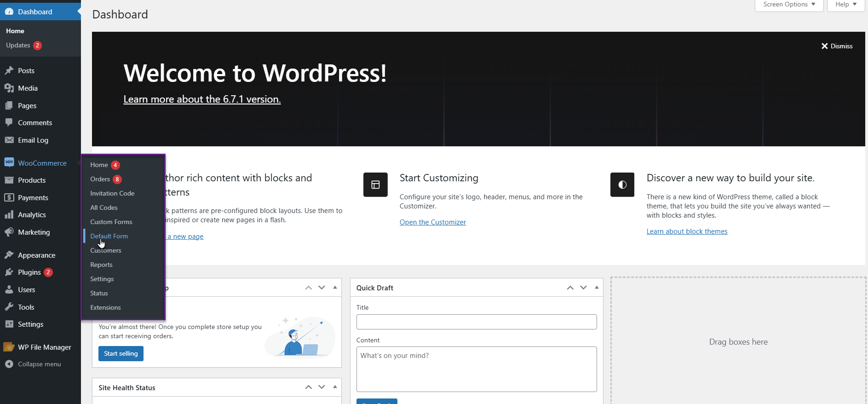Click the block themes half-circle icon
Image resolution: width=868 pixels, height=404 pixels.
(622, 185)
